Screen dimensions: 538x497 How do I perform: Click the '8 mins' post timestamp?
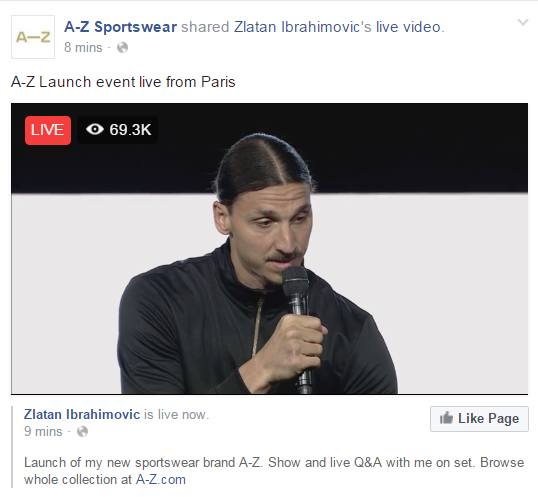[x=83, y=47]
